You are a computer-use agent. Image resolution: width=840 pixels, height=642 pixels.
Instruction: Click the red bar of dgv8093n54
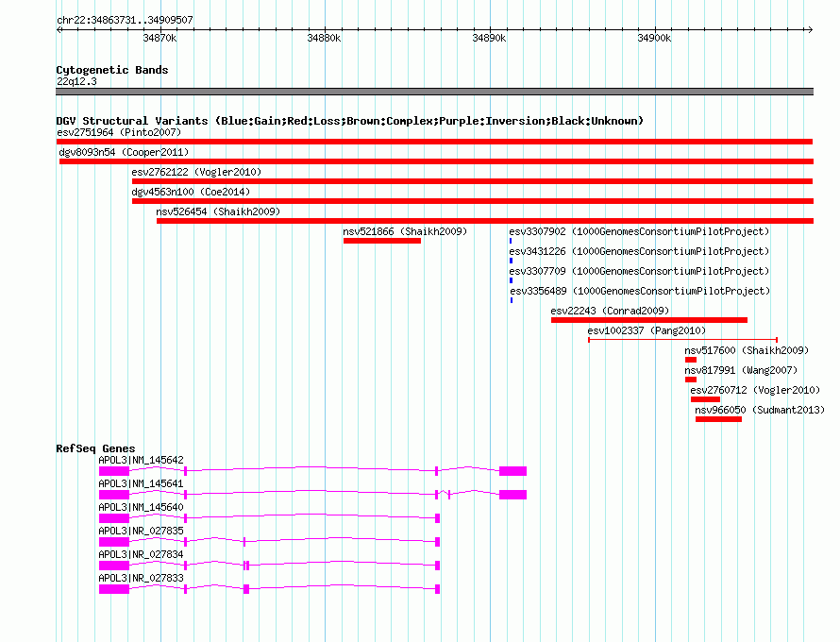[x=436, y=161]
